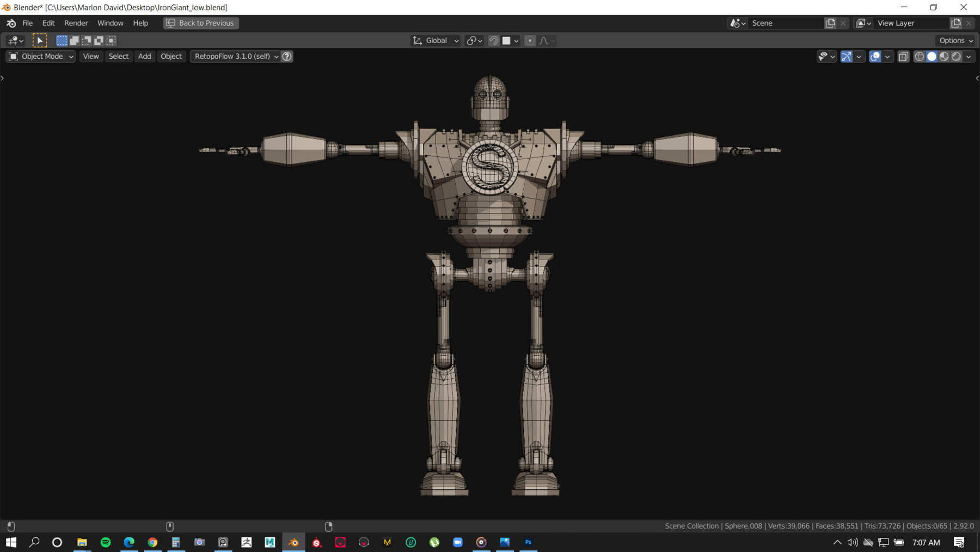Toggle viewport Overlays visibility
Image resolution: width=980 pixels, height=552 pixels.
(x=875, y=57)
